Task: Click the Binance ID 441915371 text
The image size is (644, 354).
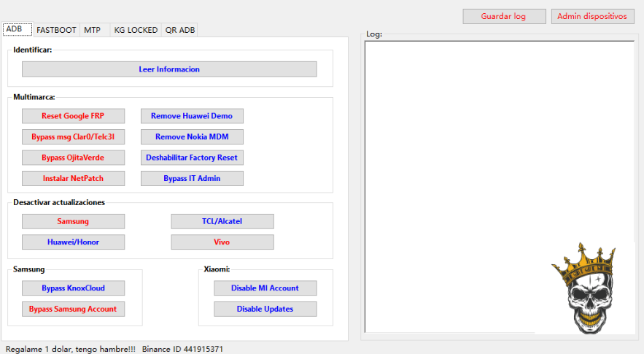Action: click(x=182, y=349)
